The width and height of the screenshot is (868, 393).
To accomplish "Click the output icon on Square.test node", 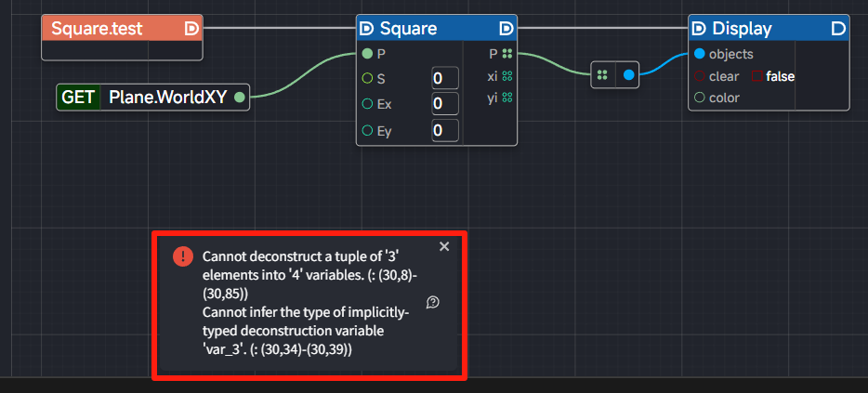I will point(191,29).
